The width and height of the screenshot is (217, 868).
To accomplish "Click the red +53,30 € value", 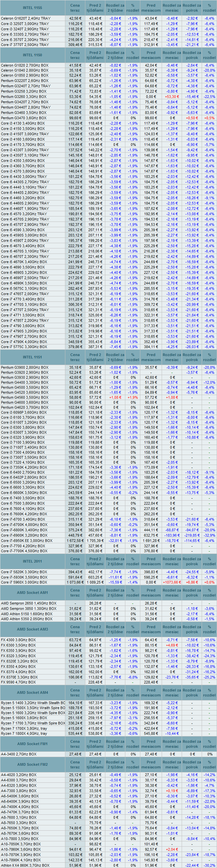I will pyautogui.click(x=172, y=97).
